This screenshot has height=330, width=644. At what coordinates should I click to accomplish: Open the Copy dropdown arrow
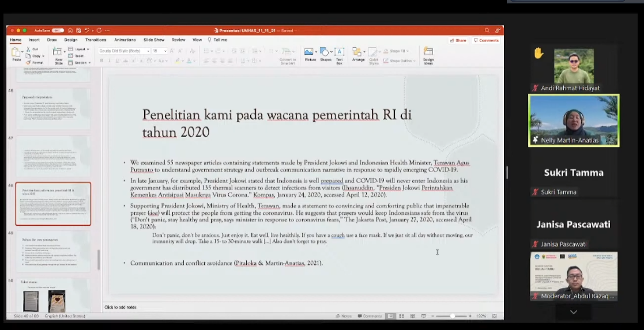(43, 56)
